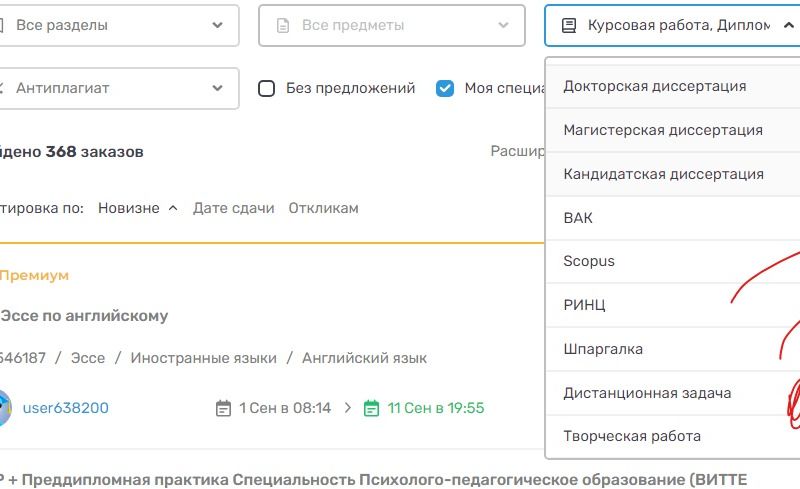Open the Все разделы dropdown
Image resolution: width=800 pixels, height=489 pixels.
point(118,25)
